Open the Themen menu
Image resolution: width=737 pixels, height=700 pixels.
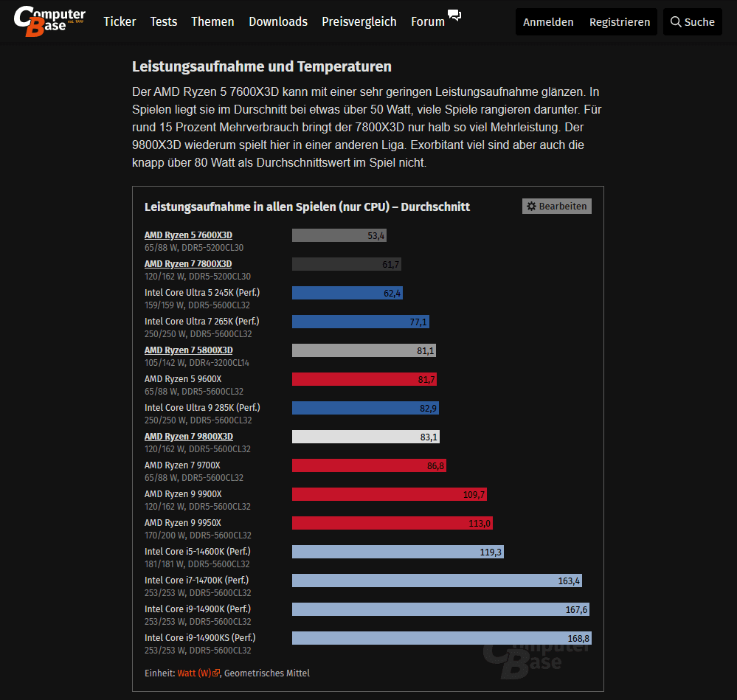[212, 21]
